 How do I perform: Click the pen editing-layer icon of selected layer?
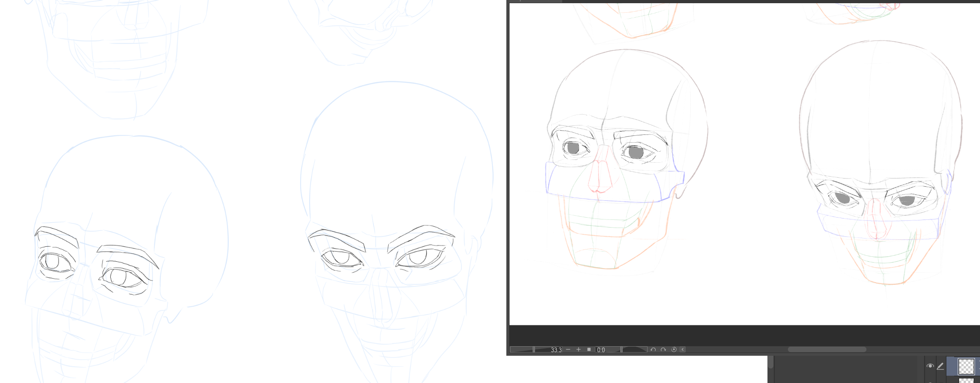tap(940, 366)
